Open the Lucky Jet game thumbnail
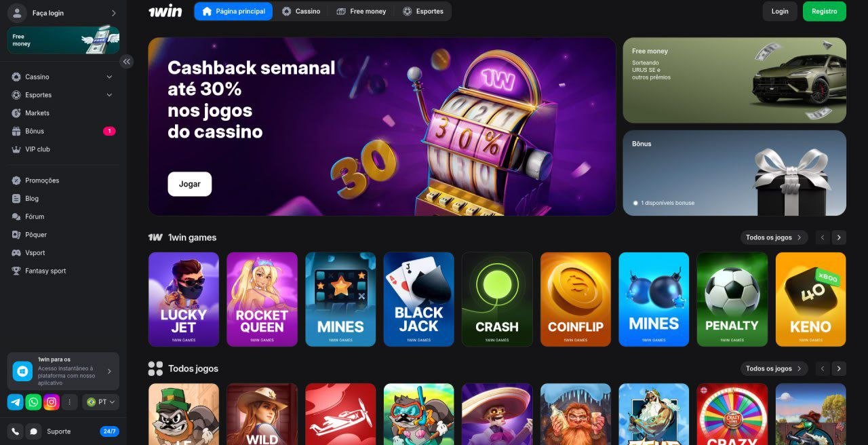868x445 pixels. point(184,299)
